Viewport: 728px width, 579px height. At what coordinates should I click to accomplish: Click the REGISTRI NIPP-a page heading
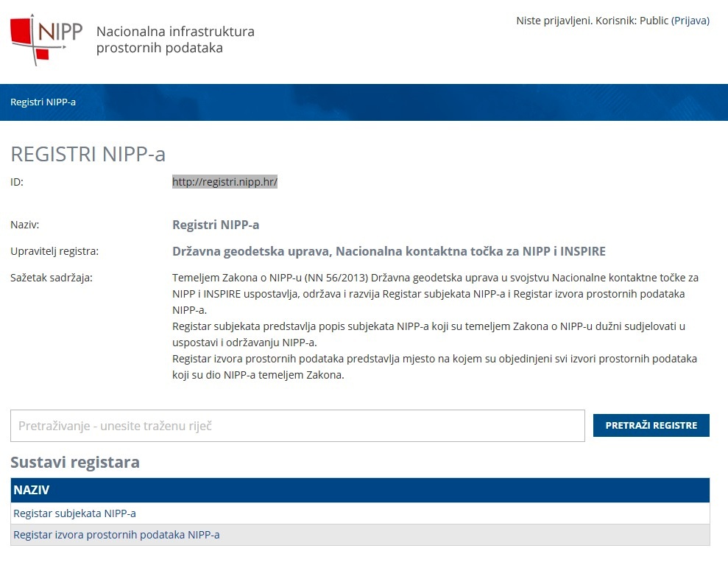(x=88, y=154)
